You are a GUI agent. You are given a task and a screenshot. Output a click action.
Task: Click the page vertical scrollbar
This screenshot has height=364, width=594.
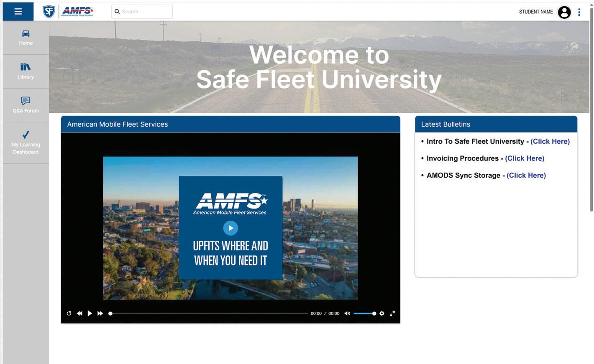pyautogui.click(x=591, y=109)
